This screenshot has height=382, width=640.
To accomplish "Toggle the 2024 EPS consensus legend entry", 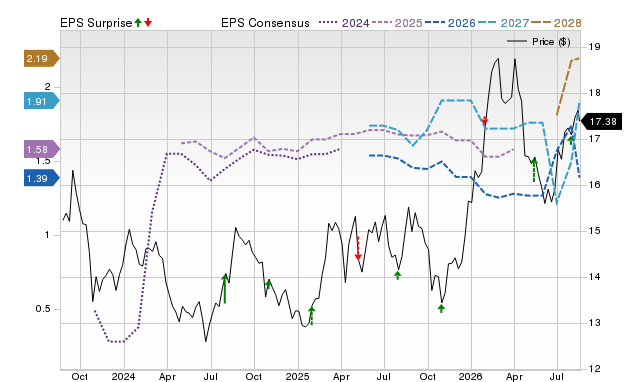I will [344, 23].
